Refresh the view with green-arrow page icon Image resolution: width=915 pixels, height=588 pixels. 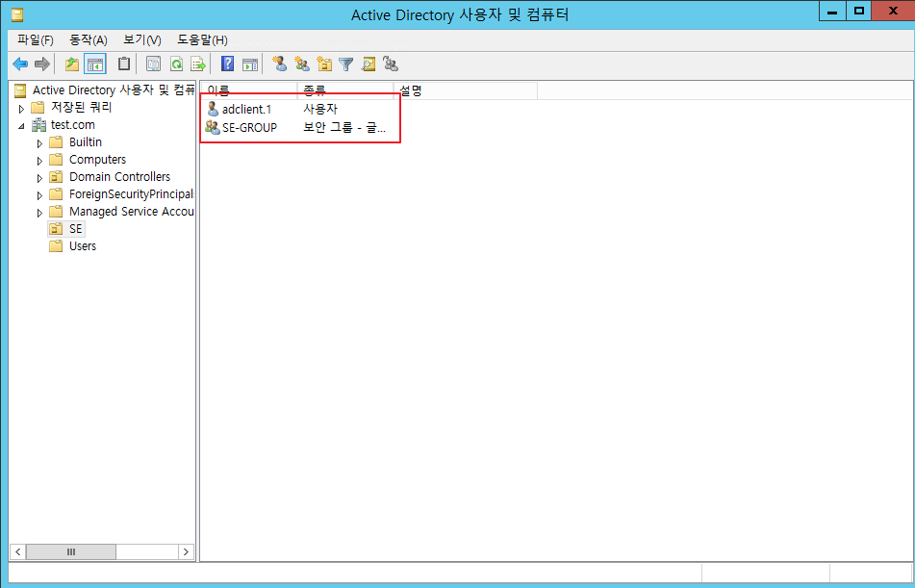176,64
